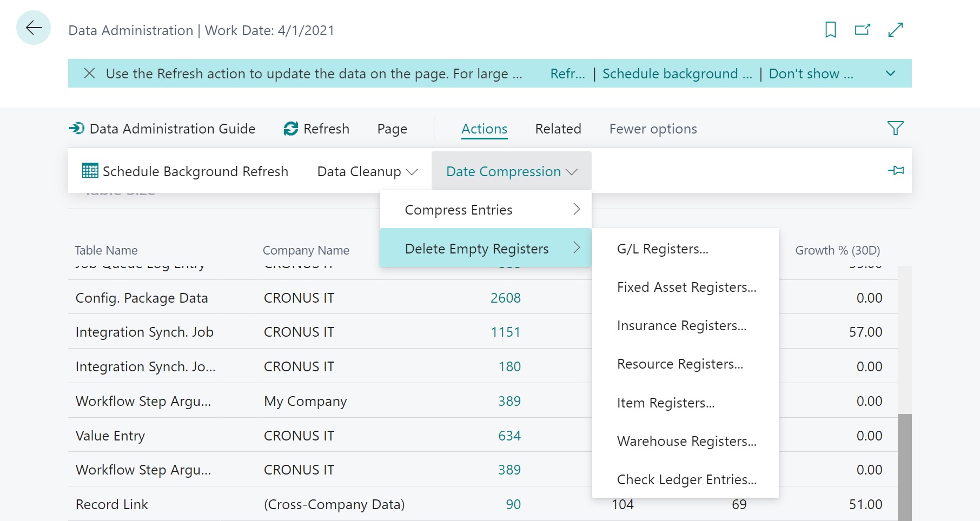Switch to the Related tab

tap(558, 129)
